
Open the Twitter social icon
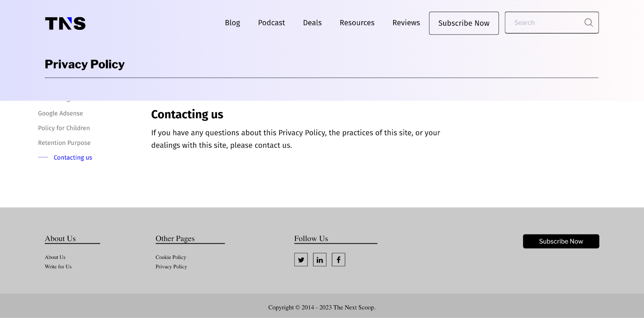(301, 260)
